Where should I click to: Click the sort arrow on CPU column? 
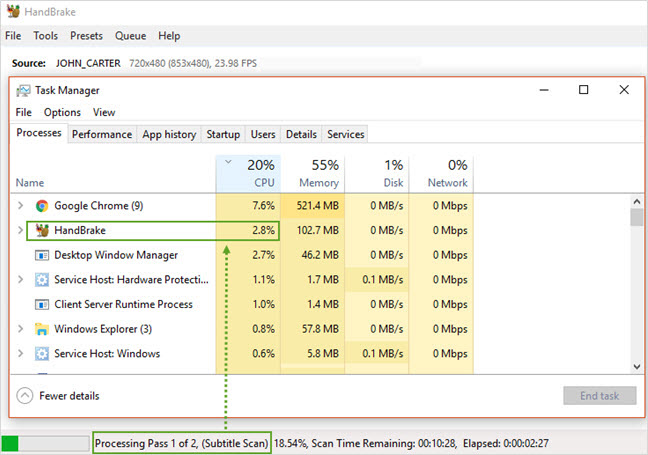(x=228, y=162)
